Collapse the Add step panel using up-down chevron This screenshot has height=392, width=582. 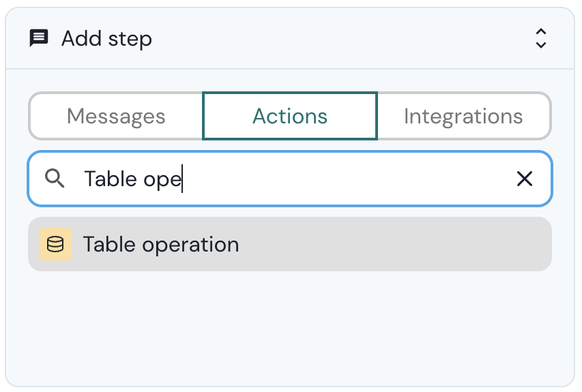(540, 38)
